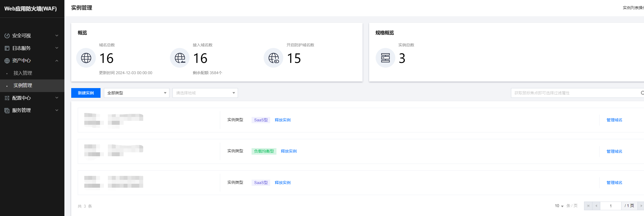Click the 新建实例 button
Viewport: 644px width, 216px height.
(86, 93)
